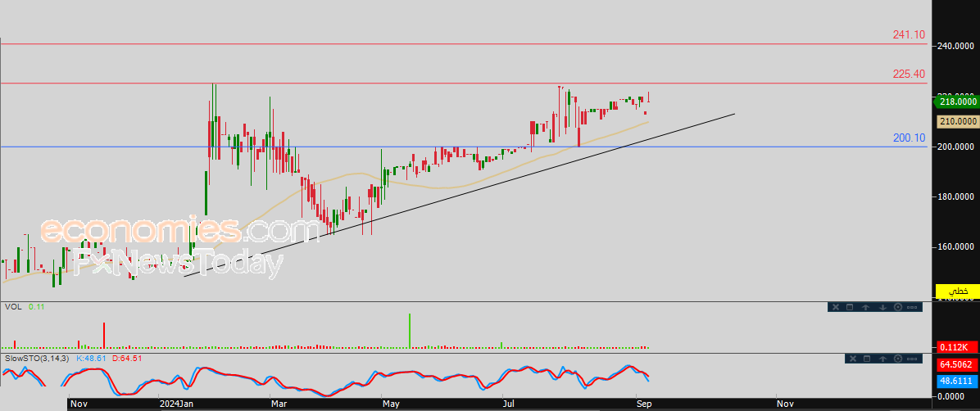Click the 2024Jan date axis label
980x411 pixels.
pyautogui.click(x=175, y=404)
